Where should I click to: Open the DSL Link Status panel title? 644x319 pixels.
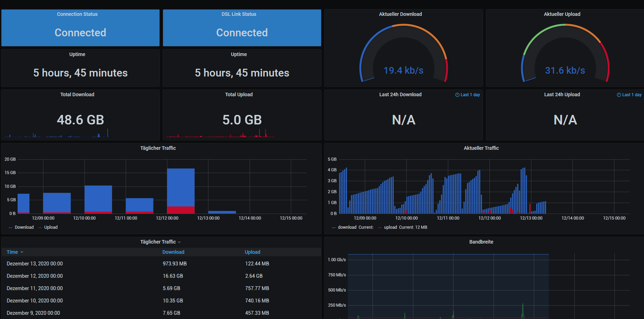coord(239,14)
